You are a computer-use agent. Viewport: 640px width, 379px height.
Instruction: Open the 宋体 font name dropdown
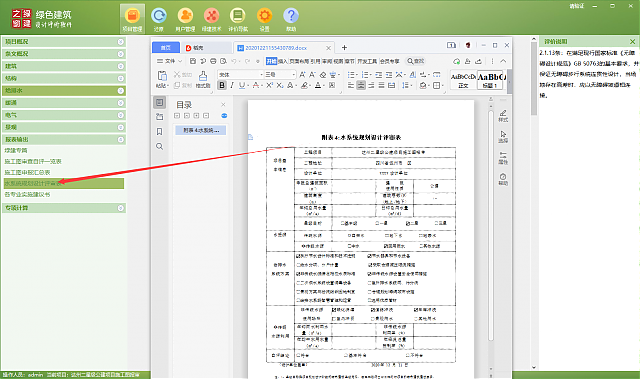240,75
